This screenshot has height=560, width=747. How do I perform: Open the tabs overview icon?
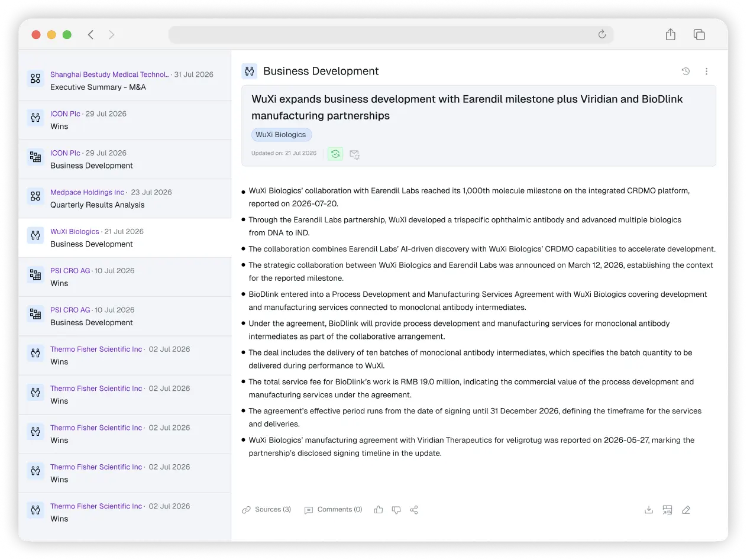tap(699, 34)
